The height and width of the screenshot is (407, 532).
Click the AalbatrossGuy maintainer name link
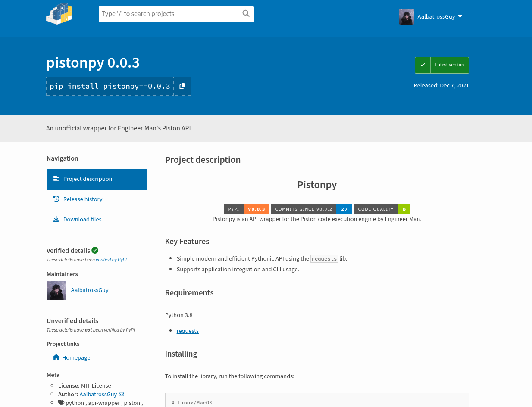point(90,290)
